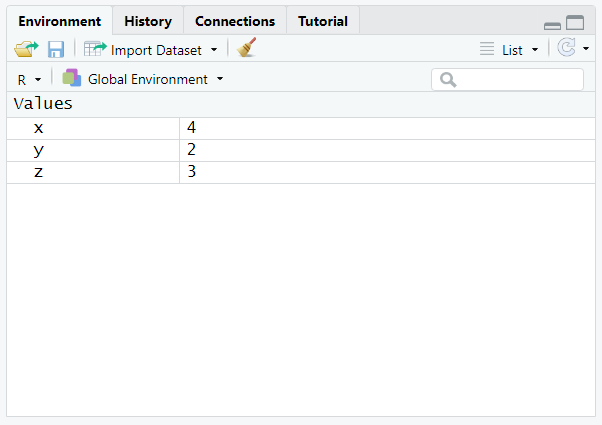Click variable y in the environment list
Image resolution: width=602 pixels, height=425 pixels.
pyautogui.click(x=39, y=150)
